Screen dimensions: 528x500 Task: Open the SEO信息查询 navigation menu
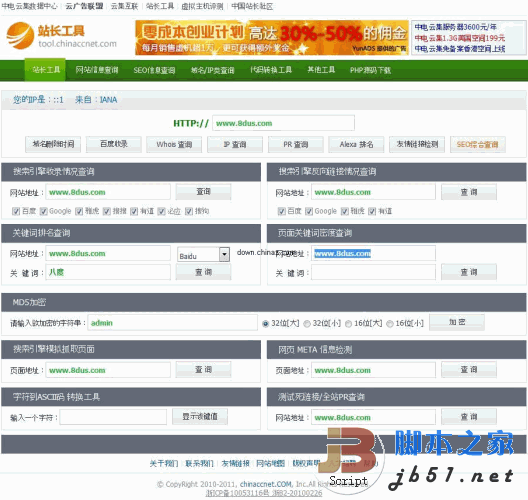[x=154, y=70]
